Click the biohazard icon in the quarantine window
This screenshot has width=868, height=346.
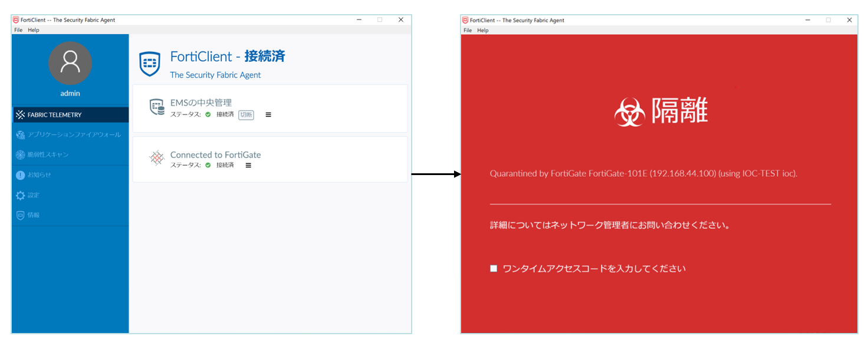630,112
